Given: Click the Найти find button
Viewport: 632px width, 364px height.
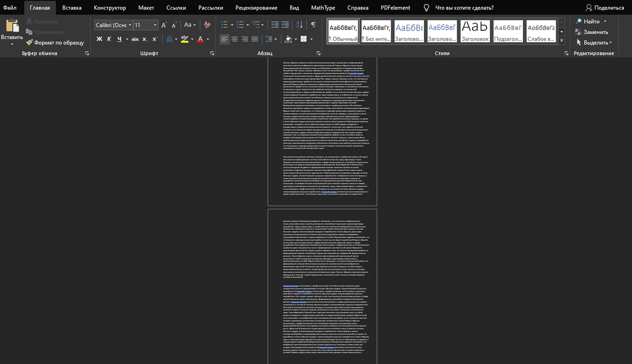Looking at the screenshot, I should (x=587, y=22).
